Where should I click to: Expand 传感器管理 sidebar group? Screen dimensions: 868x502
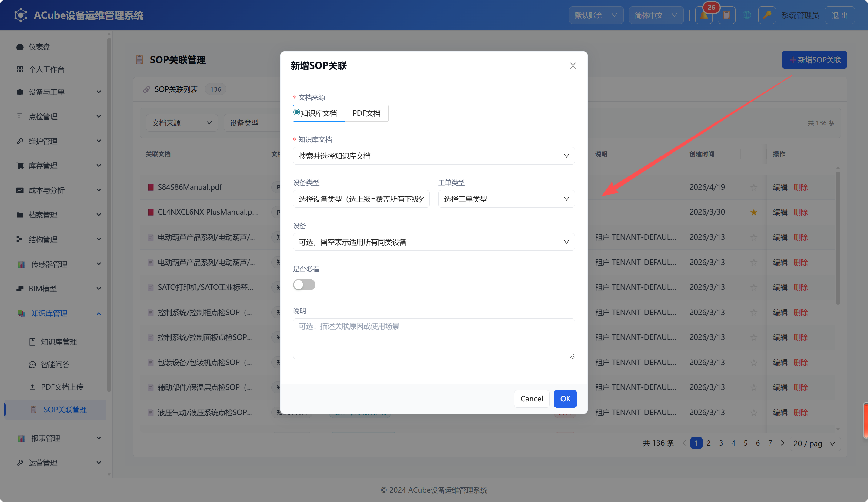(x=55, y=264)
